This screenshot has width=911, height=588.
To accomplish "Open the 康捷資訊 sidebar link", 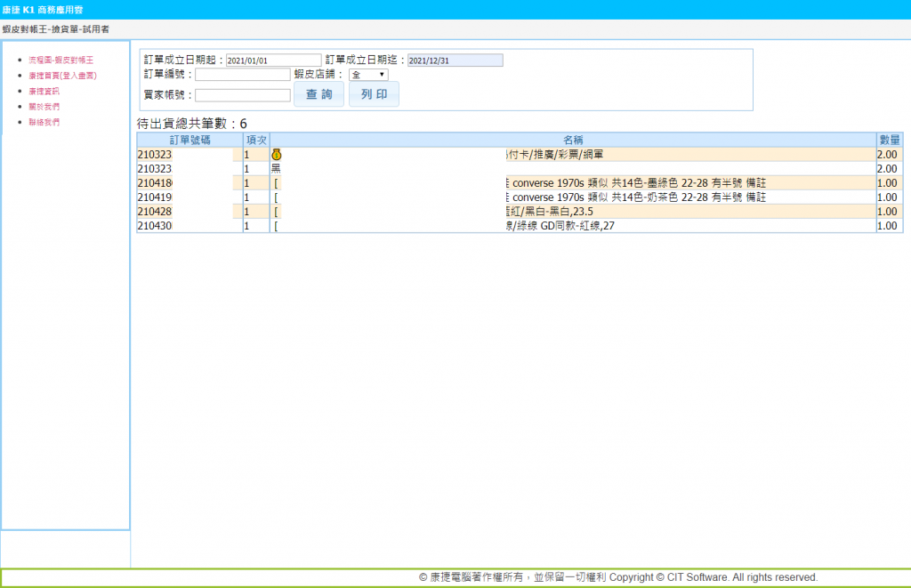I will pos(44,91).
